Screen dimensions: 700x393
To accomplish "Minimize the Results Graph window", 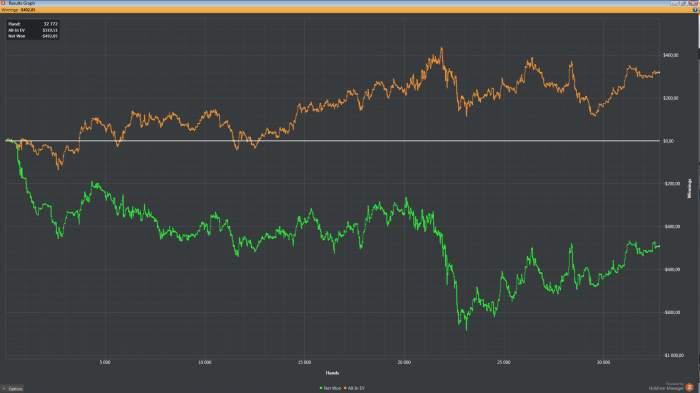I will coord(674,3).
